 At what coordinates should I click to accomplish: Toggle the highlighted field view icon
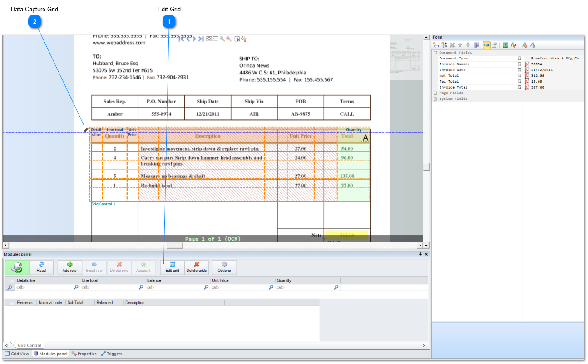(487, 45)
